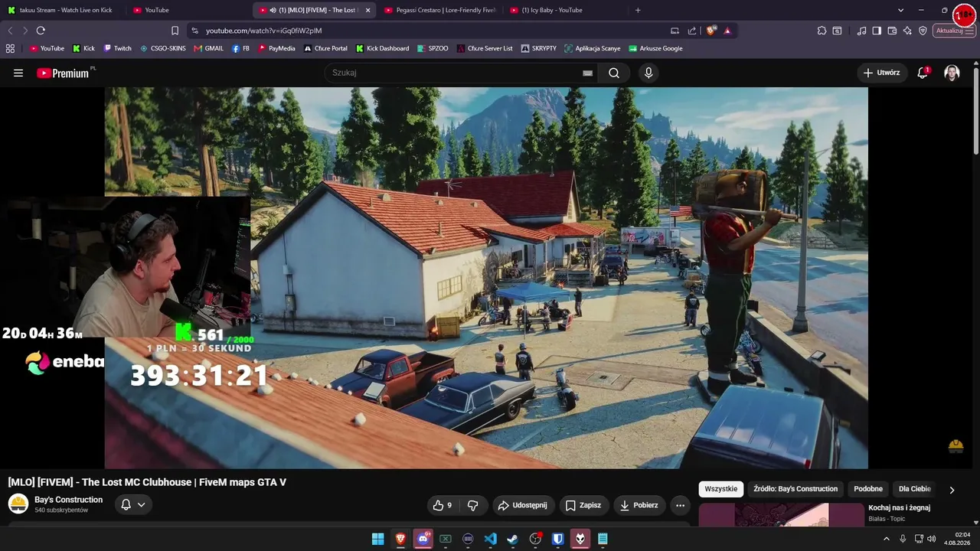Open the YouTube guide hamburger menu
Image resolution: width=980 pixels, height=551 pixels.
click(x=18, y=73)
